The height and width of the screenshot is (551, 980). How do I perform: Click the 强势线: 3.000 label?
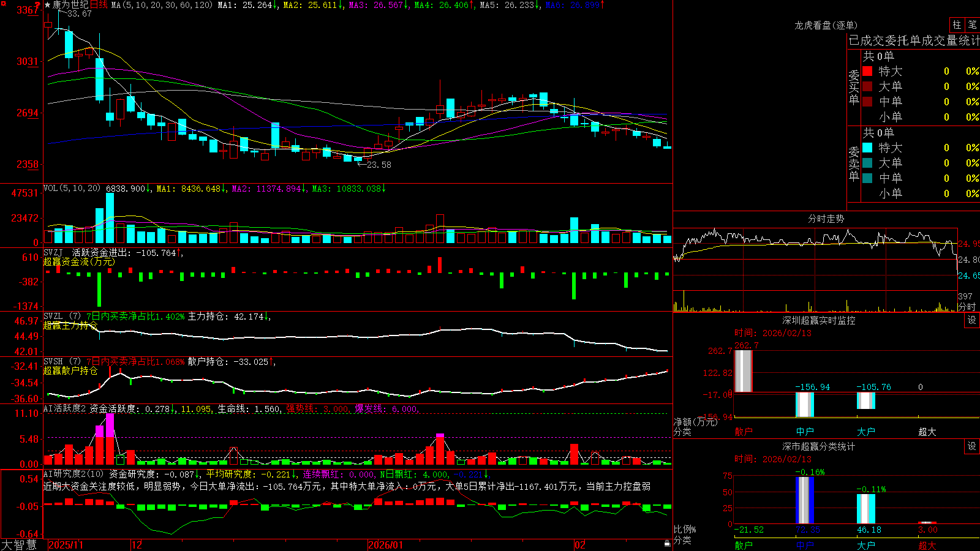pyautogui.click(x=318, y=409)
